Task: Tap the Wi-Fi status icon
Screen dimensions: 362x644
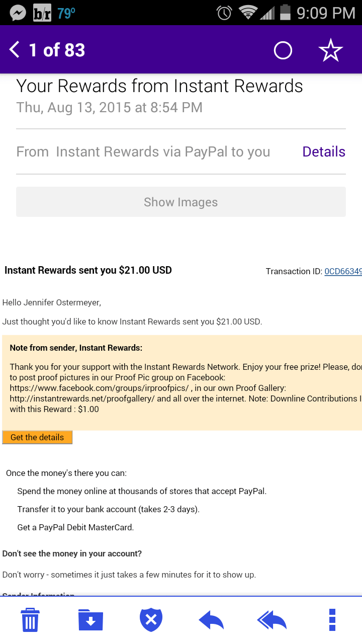Action: tap(248, 13)
